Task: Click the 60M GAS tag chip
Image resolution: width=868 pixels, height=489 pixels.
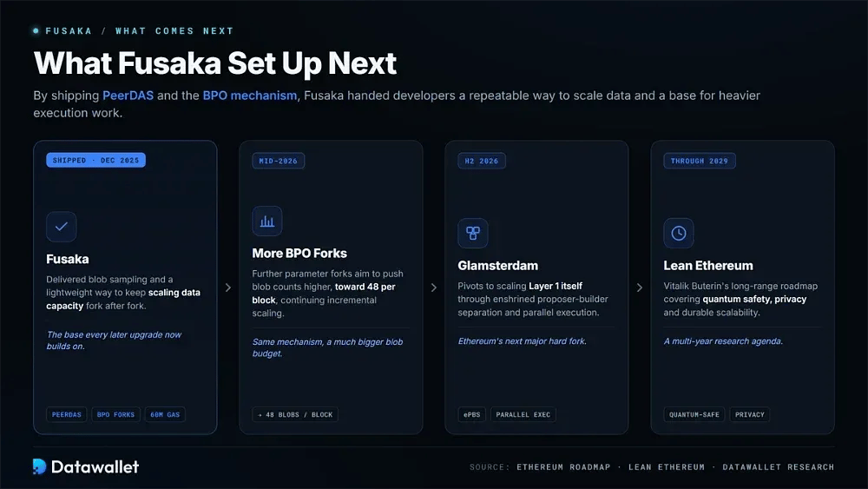Action: pos(165,415)
